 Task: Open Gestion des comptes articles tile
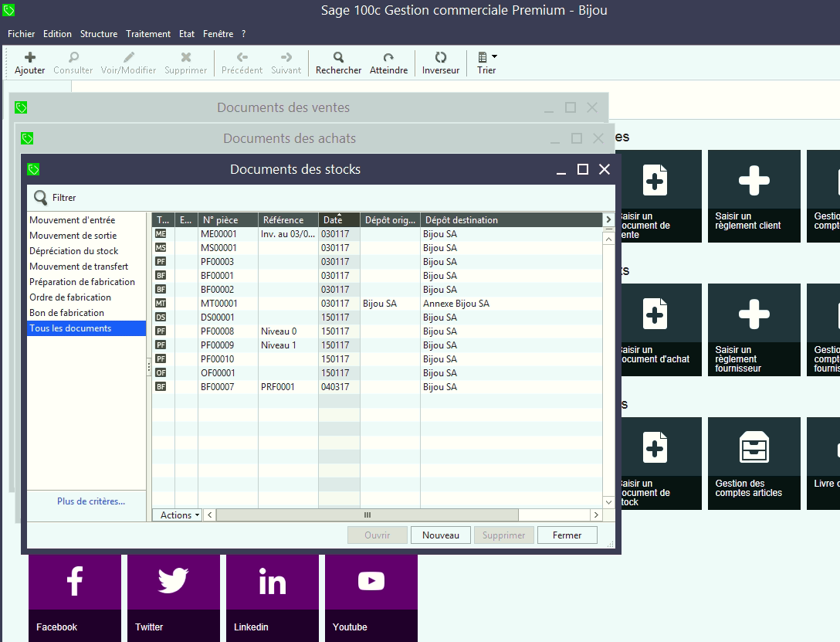click(754, 464)
